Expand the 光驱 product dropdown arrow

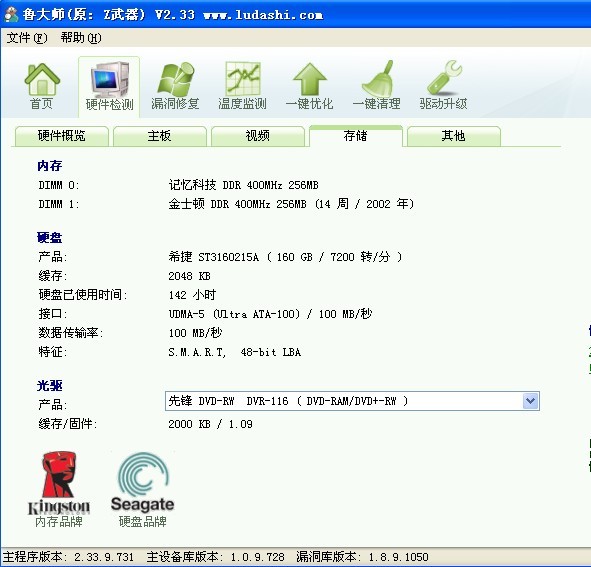(x=531, y=401)
